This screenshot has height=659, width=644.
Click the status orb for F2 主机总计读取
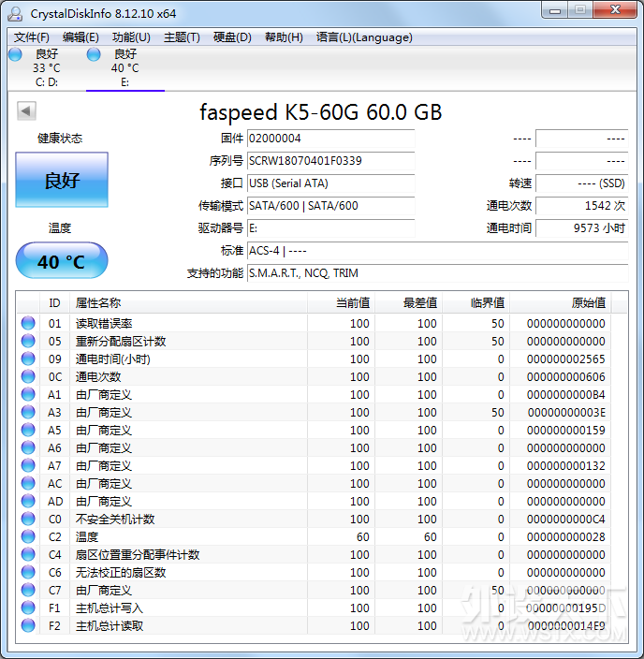[28, 625]
